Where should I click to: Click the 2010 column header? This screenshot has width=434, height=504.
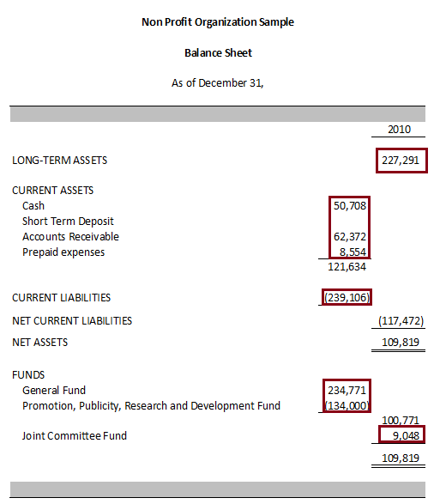pos(399,129)
